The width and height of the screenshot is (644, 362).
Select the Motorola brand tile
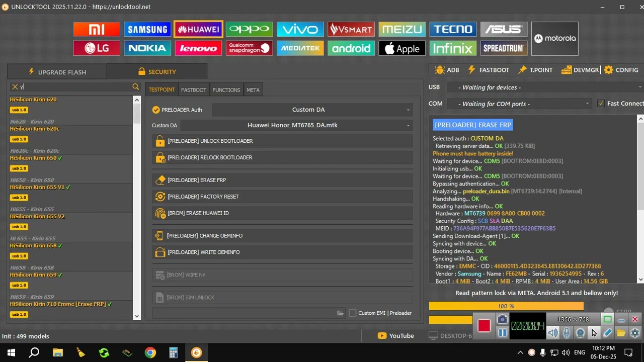555,39
